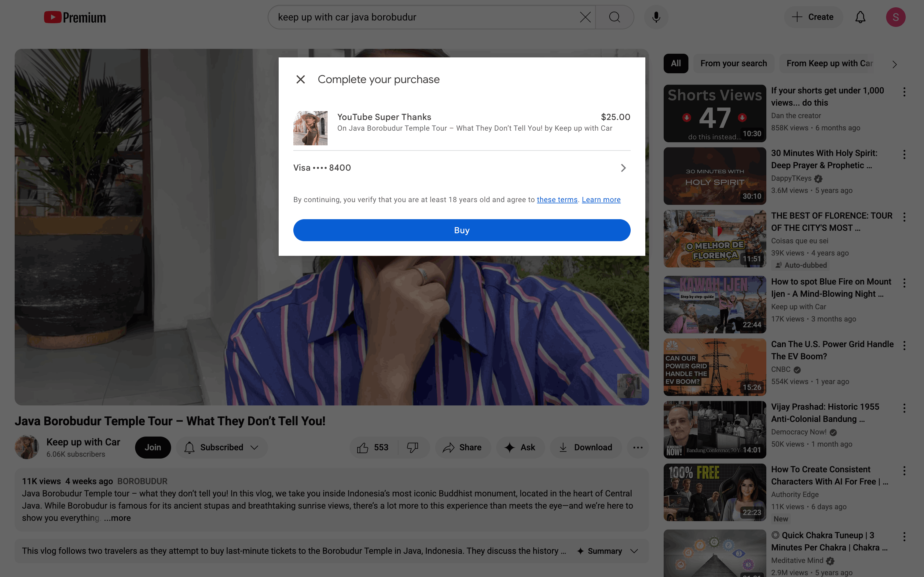Click the Join channel membership button
Image resolution: width=924 pixels, height=577 pixels.
tap(153, 447)
